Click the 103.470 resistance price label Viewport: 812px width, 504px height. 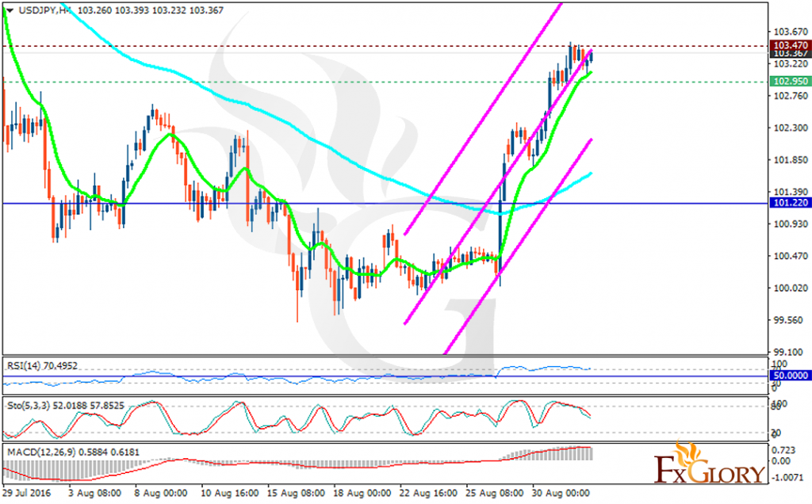791,45
